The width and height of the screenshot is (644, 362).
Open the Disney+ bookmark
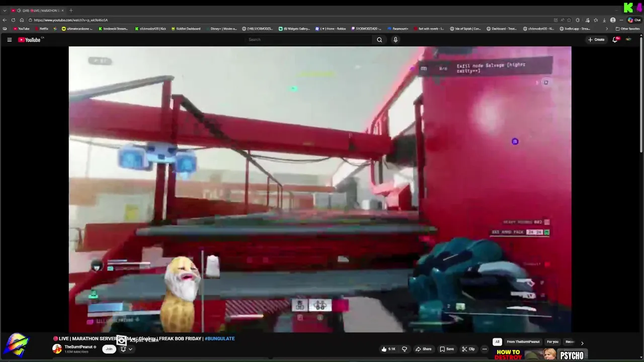(221, 29)
